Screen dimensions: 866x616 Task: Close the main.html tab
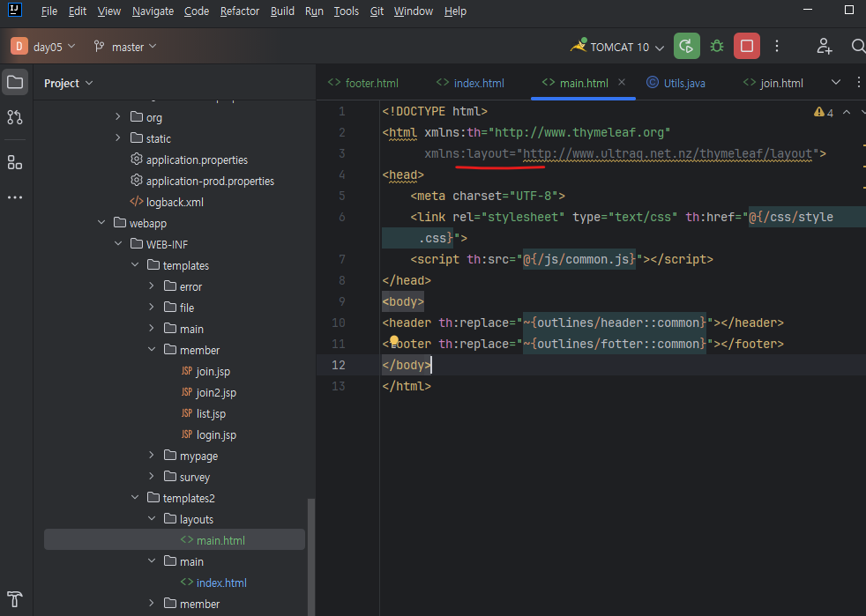pyautogui.click(x=622, y=82)
